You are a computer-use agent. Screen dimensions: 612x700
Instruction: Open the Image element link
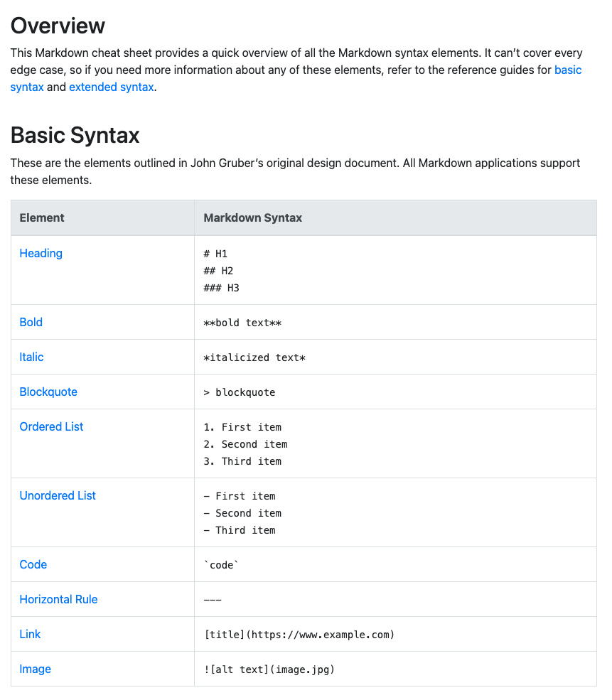[36, 669]
